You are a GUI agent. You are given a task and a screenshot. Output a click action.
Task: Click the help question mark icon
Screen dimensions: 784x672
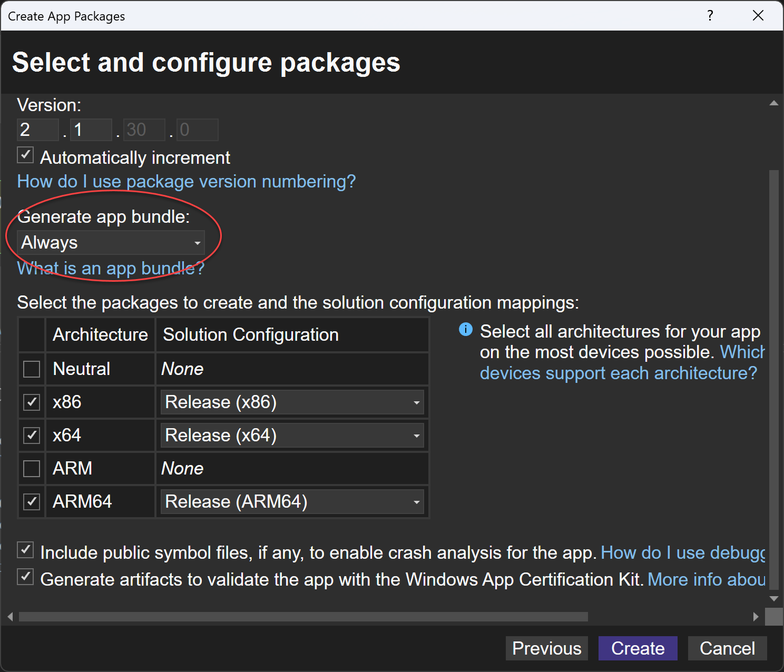pyautogui.click(x=710, y=16)
